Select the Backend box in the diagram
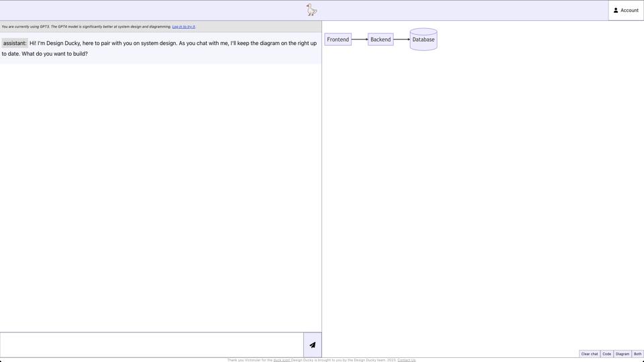This screenshot has height=362, width=644. coord(380,40)
